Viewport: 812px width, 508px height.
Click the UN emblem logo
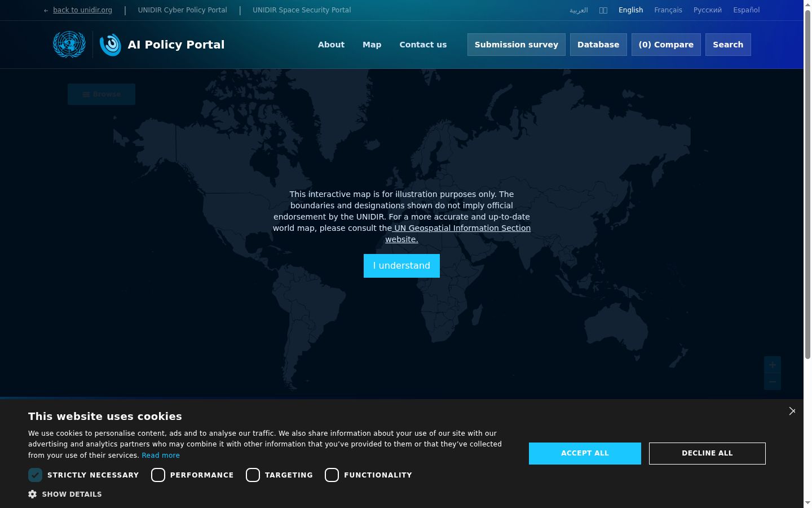69,44
